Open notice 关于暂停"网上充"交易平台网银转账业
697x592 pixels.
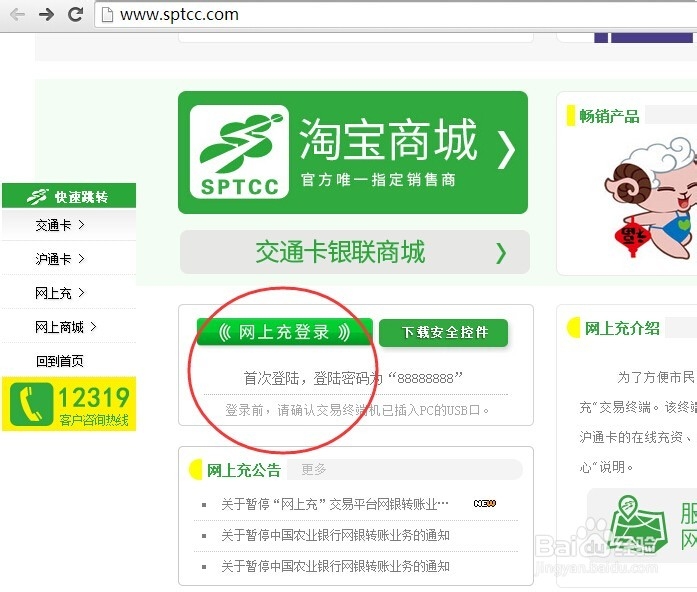pos(335,504)
